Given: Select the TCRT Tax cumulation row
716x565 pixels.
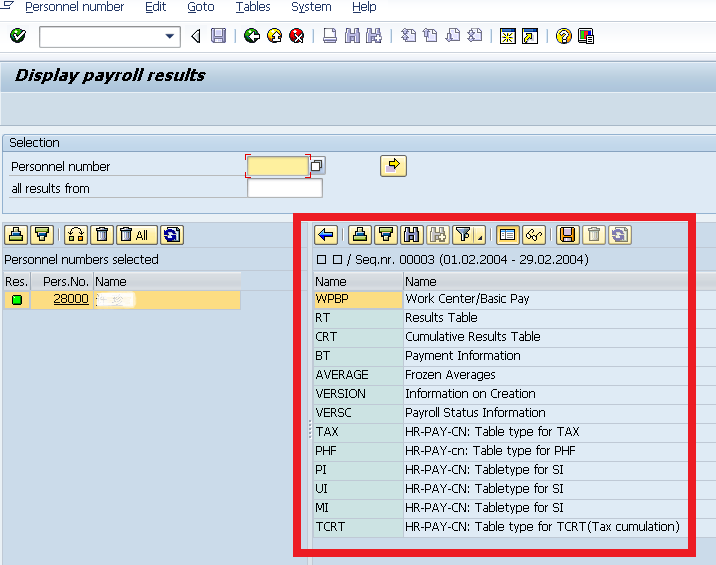Looking at the screenshot, I should [x=501, y=527].
